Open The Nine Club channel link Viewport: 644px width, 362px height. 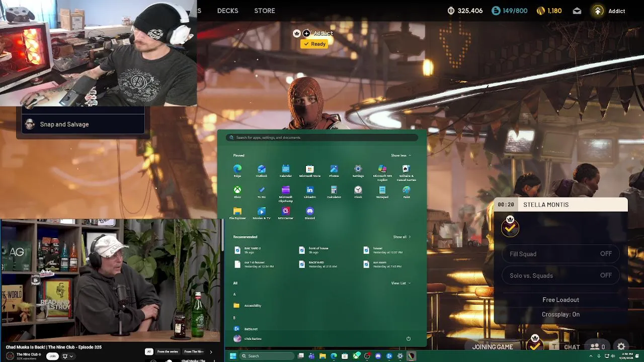click(x=28, y=354)
